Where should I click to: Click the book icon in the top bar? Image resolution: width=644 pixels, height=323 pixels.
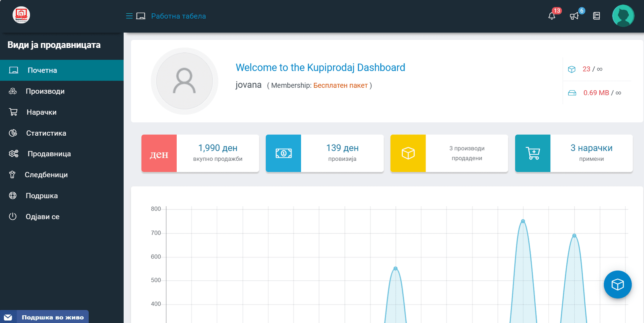597,16
